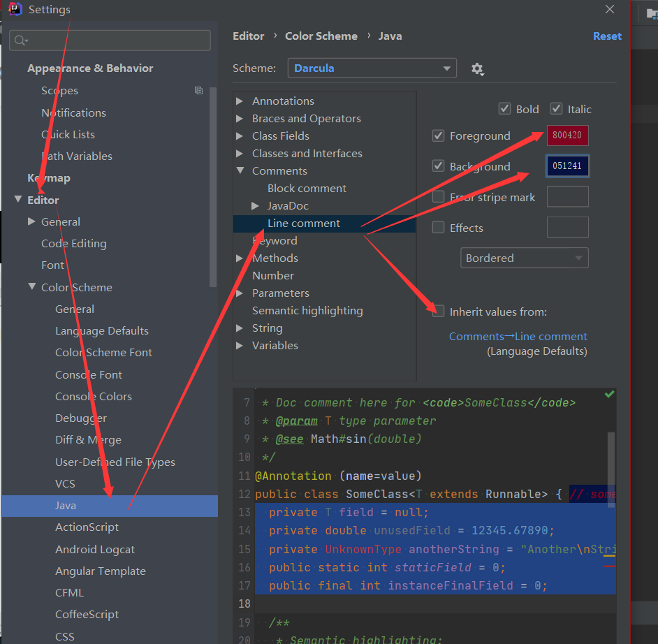Open Quick Lists settings
The height and width of the screenshot is (644, 658).
pos(68,135)
